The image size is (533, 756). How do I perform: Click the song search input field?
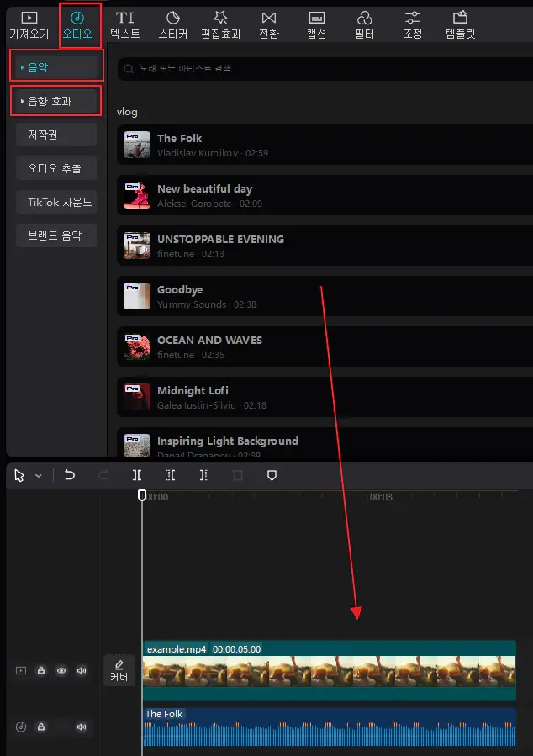[326, 68]
